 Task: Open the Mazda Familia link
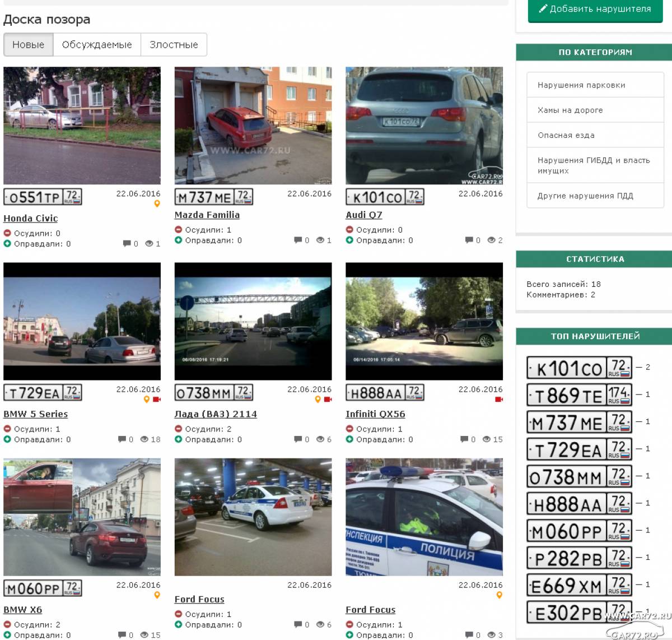tap(207, 215)
